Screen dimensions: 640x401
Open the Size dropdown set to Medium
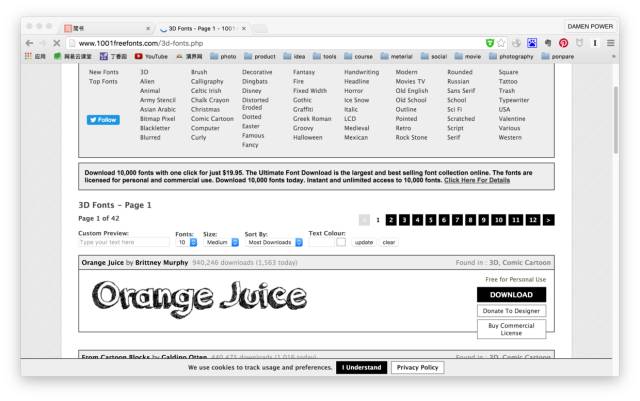pos(221,242)
